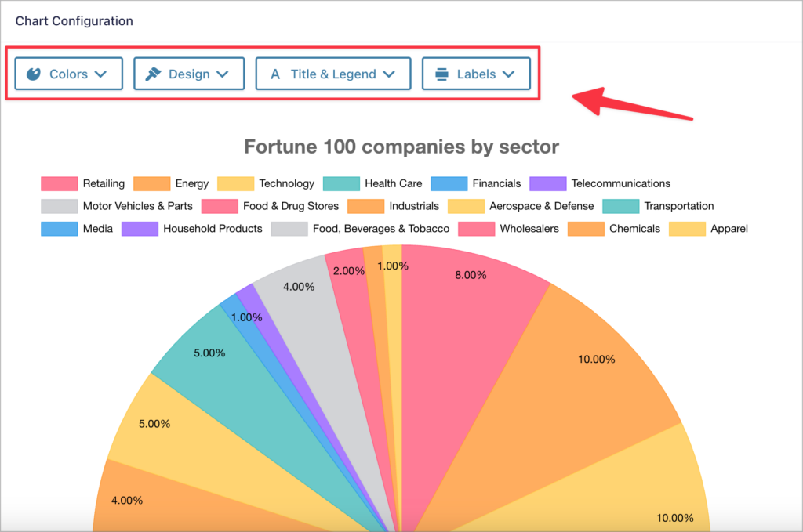Click the Chart Configuration heading

pyautogui.click(x=74, y=21)
